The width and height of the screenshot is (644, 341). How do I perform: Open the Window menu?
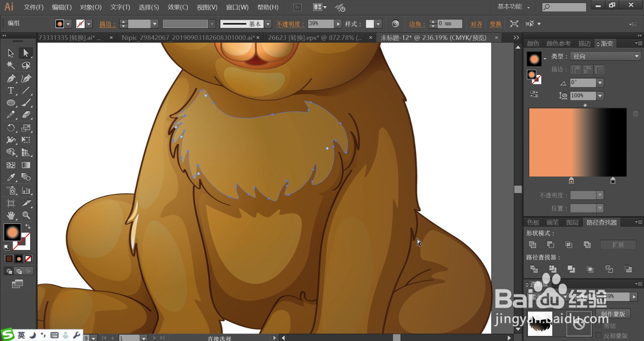click(x=237, y=7)
